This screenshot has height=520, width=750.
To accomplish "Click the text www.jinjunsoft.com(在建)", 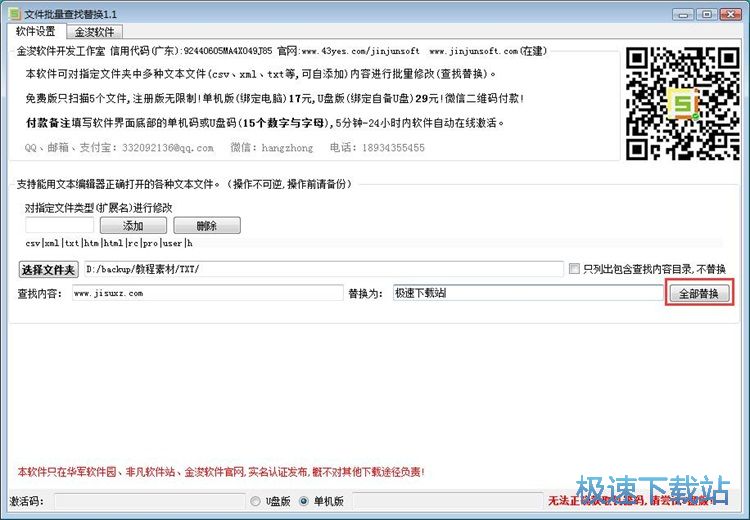I will [x=488, y=51].
